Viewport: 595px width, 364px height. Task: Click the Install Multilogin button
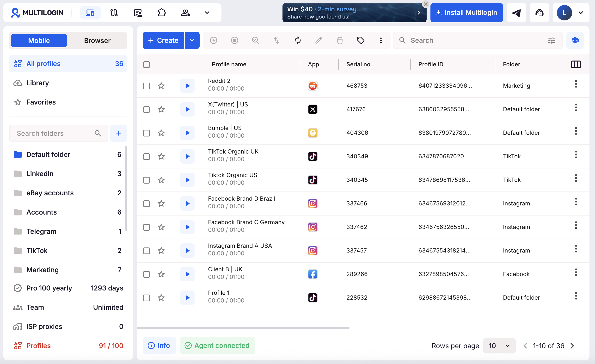pyautogui.click(x=466, y=12)
